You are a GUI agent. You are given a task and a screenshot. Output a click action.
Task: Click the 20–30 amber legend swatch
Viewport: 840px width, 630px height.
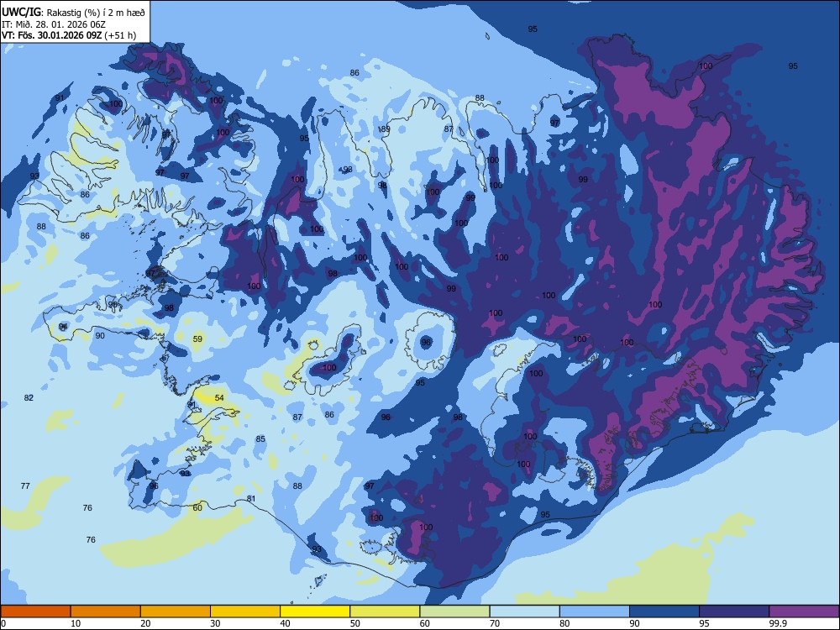[176, 612]
